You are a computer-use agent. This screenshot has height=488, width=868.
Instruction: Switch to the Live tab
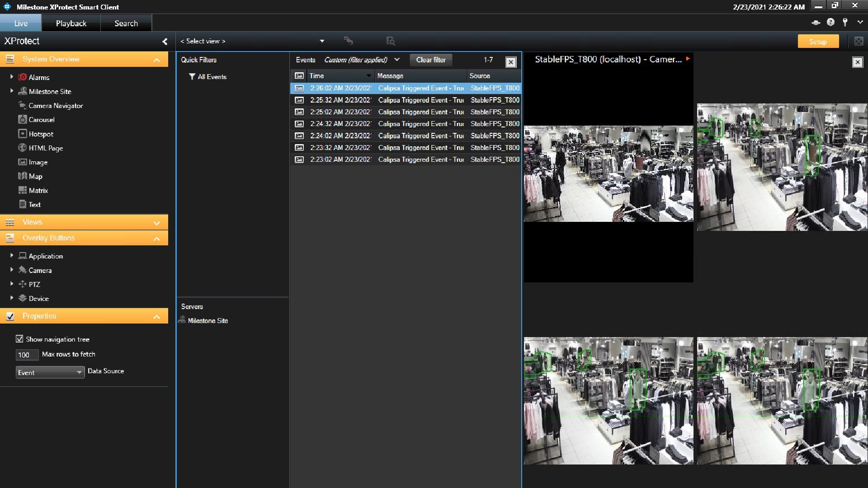[21, 23]
